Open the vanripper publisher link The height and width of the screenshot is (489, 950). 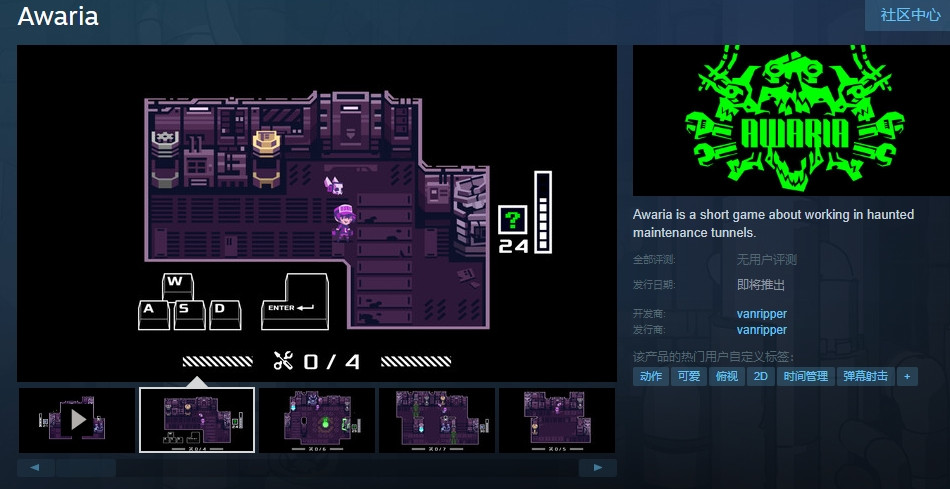(762, 330)
